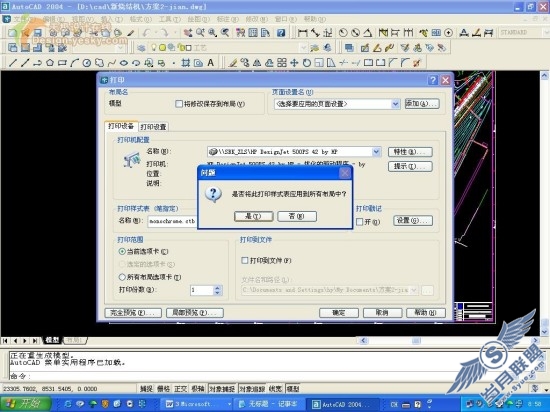Select the Polygon drawing tool
The image size is (550, 412).
(50, 63)
